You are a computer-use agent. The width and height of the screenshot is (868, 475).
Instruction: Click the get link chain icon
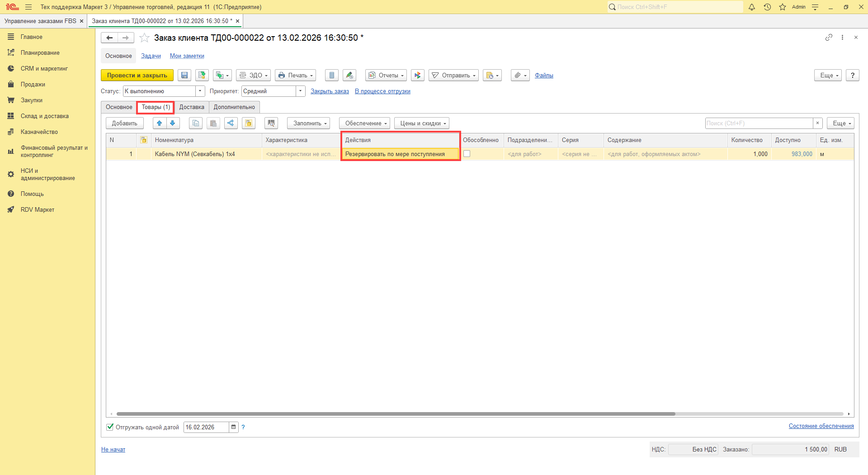pyautogui.click(x=828, y=38)
